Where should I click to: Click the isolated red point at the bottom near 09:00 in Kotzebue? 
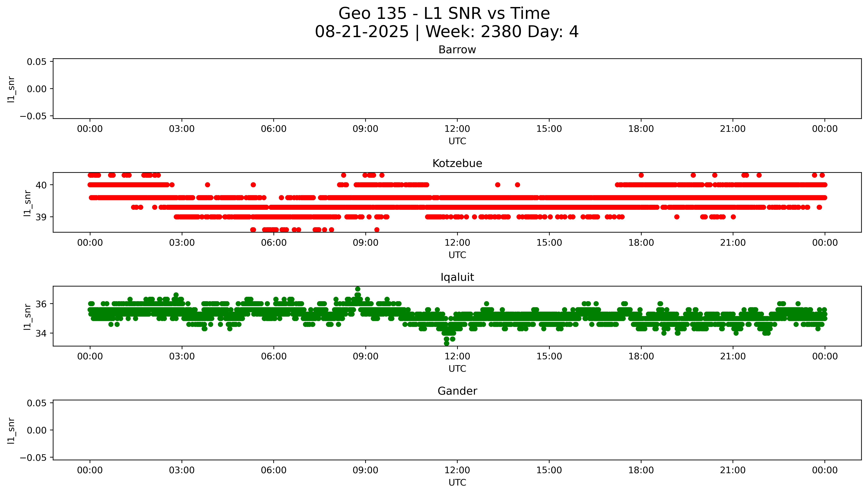(376, 230)
